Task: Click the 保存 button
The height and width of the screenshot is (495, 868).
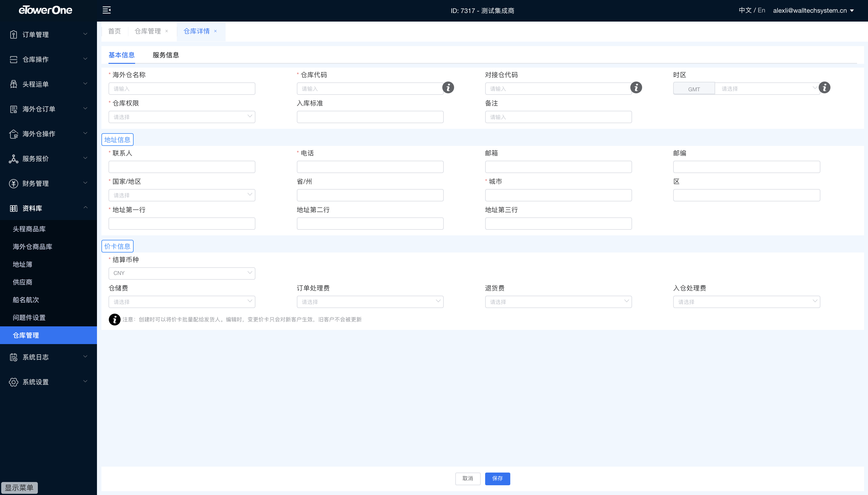Action: 498,479
